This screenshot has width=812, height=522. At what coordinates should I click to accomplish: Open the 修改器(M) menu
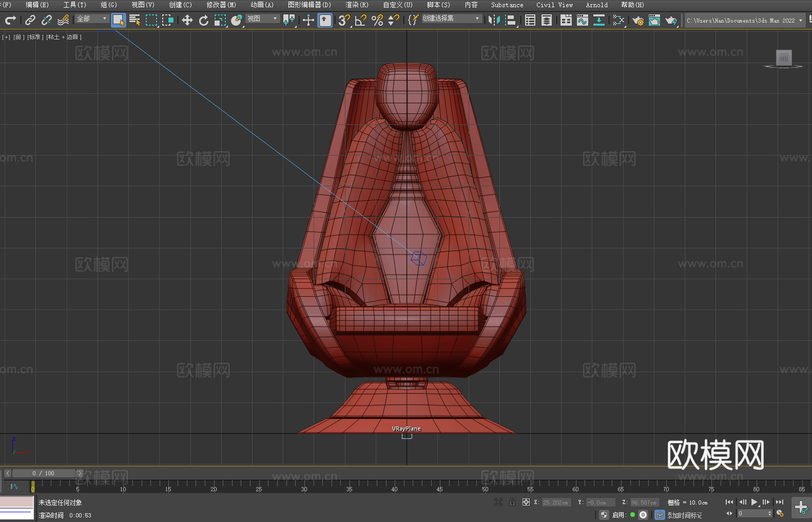[221, 5]
